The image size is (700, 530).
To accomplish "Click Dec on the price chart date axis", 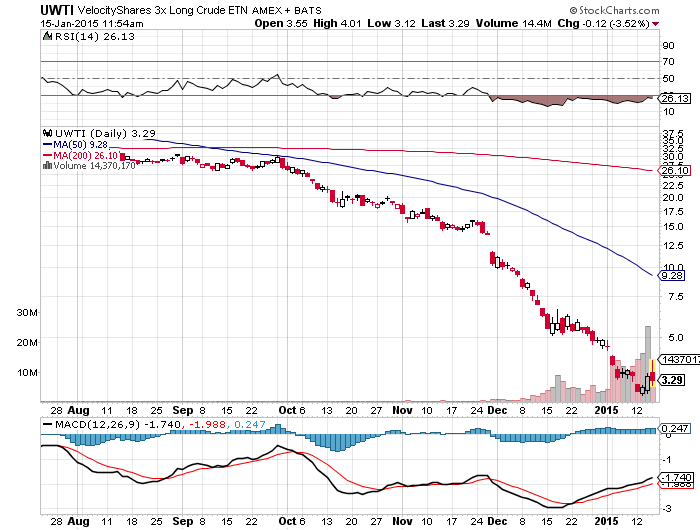I will pos(497,410).
